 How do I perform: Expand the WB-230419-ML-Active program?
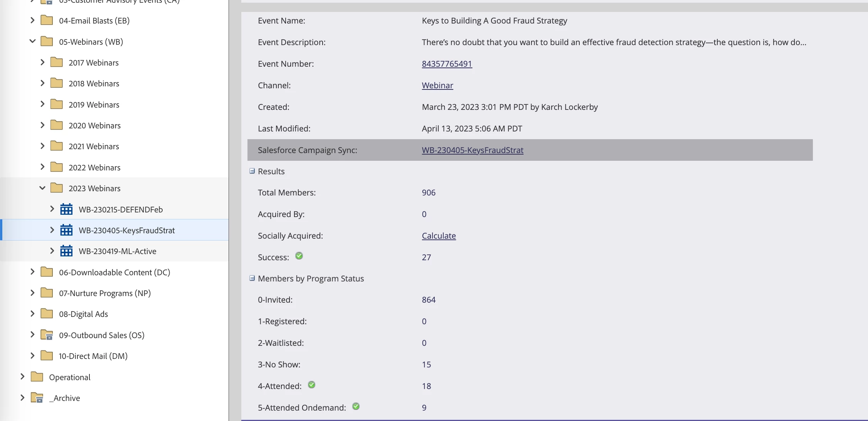52,251
